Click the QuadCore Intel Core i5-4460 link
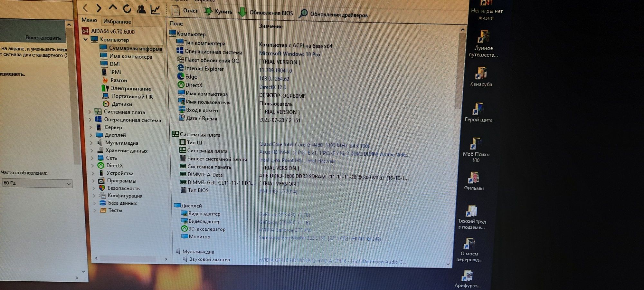Viewport: 644px width, 290px height. pyautogui.click(x=314, y=145)
